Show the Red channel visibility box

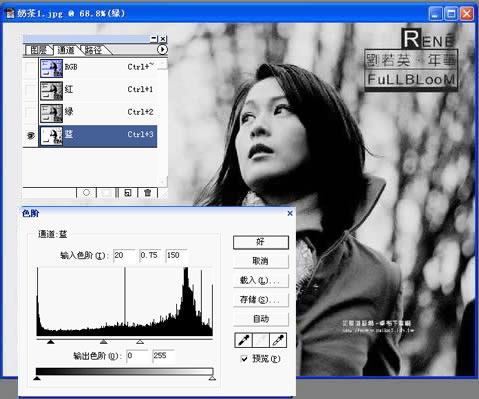tap(31, 90)
